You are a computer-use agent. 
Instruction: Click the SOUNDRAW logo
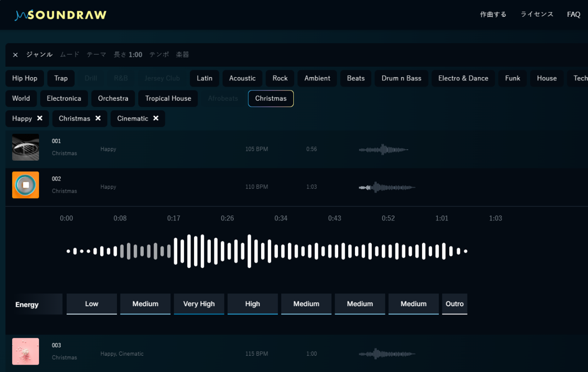(x=61, y=15)
